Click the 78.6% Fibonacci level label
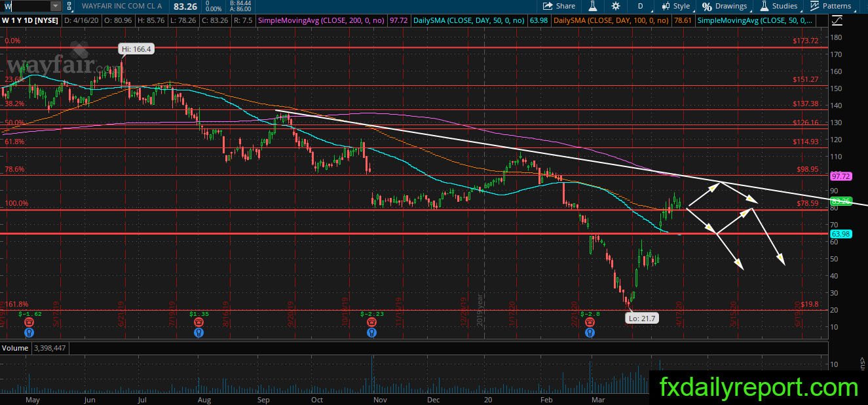This screenshot has width=868, height=405. click(x=14, y=169)
